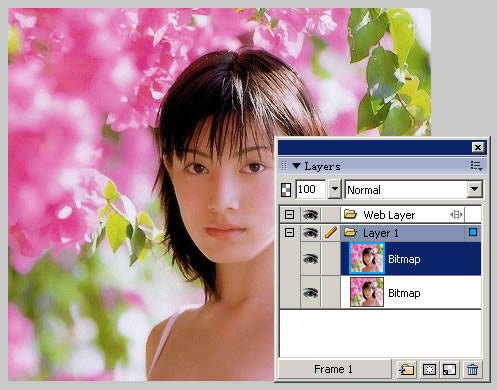This screenshot has width=497, height=390.
Task: Hide the selected top Bitmap object
Action: pyautogui.click(x=310, y=259)
